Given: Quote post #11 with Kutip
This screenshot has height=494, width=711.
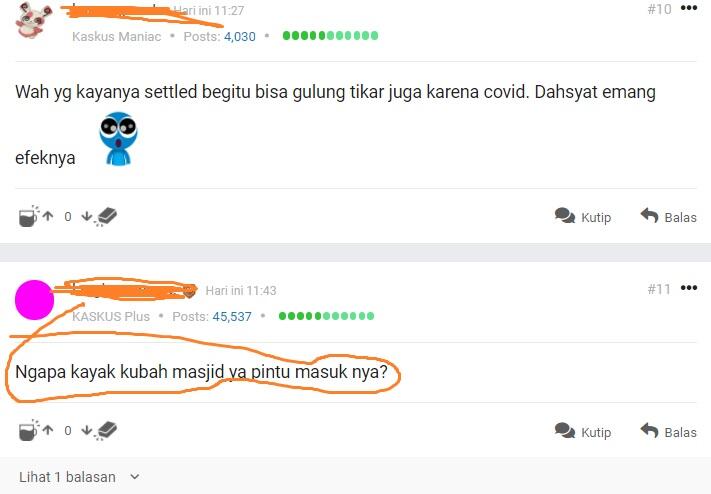Looking at the screenshot, I should [583, 431].
